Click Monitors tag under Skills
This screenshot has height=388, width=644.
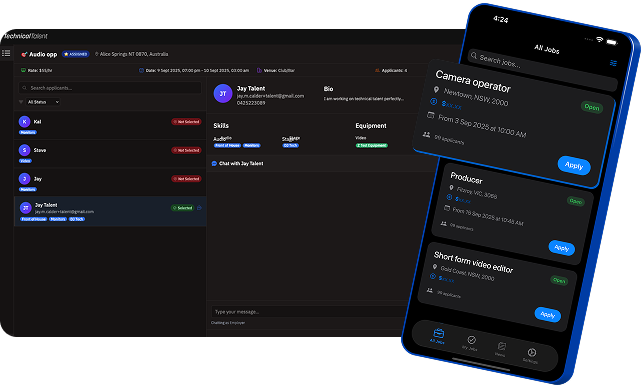[x=251, y=145]
